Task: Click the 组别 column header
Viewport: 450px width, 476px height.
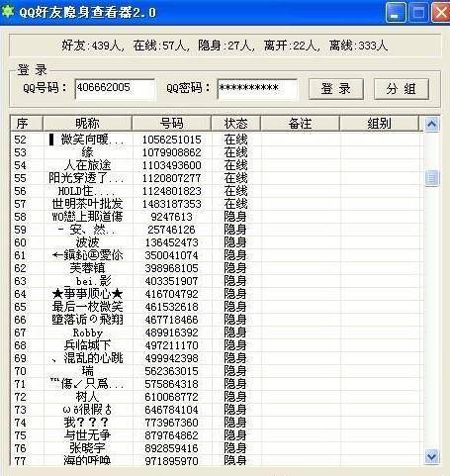Action: click(x=379, y=124)
